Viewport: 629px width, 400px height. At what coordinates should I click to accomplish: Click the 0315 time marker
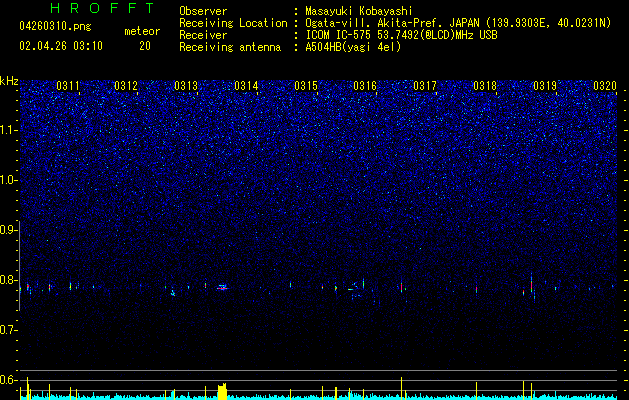(306, 86)
